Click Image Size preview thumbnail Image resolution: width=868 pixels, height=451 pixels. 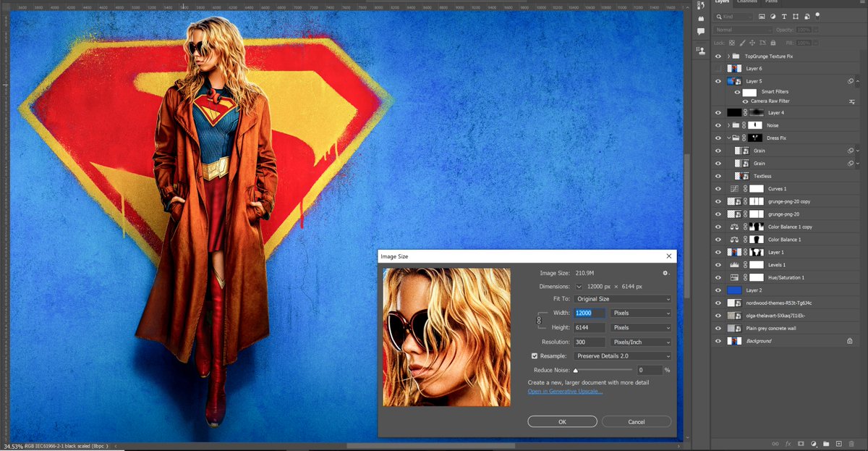click(x=446, y=337)
